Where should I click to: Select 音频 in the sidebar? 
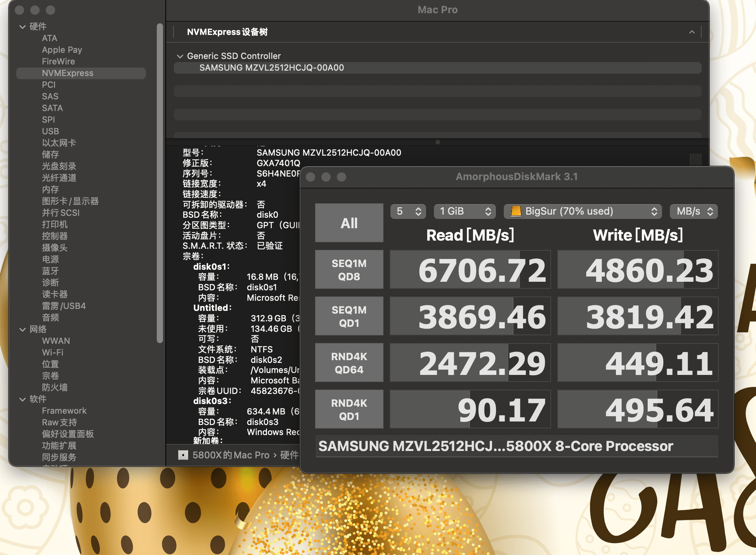50,317
